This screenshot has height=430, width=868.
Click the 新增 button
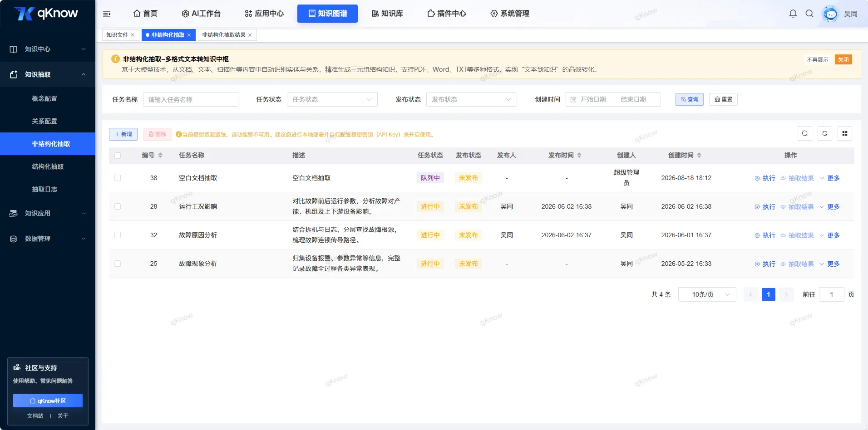pyautogui.click(x=123, y=134)
